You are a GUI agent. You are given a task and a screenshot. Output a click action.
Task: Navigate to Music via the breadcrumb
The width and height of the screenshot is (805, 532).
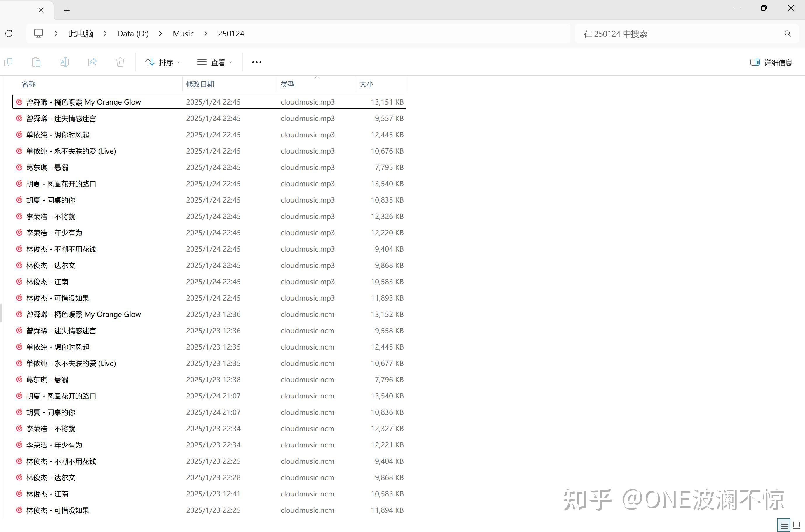point(183,33)
